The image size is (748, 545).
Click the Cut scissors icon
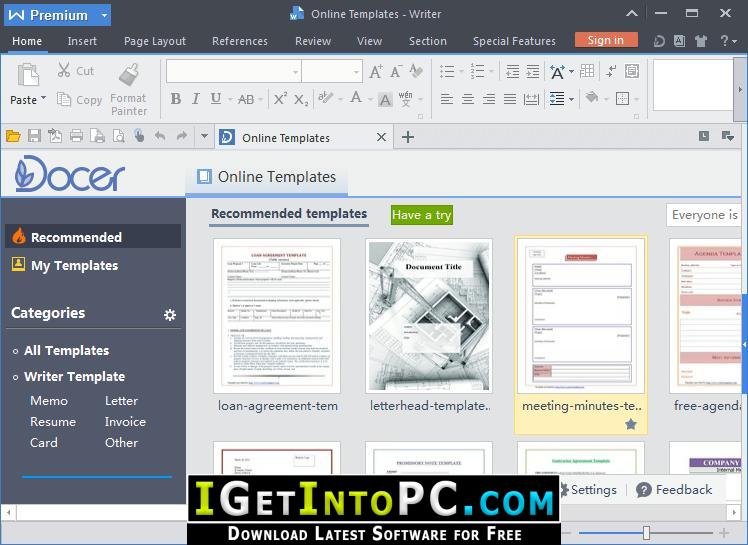click(x=63, y=70)
